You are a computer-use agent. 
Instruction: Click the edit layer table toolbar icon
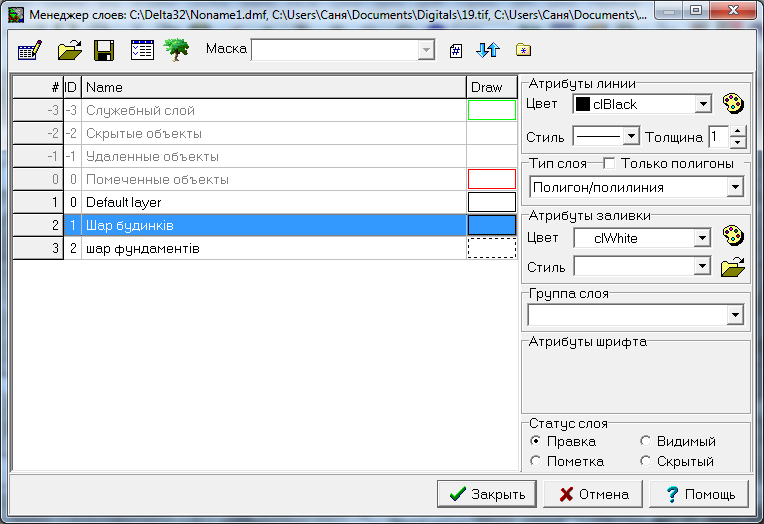pos(30,50)
